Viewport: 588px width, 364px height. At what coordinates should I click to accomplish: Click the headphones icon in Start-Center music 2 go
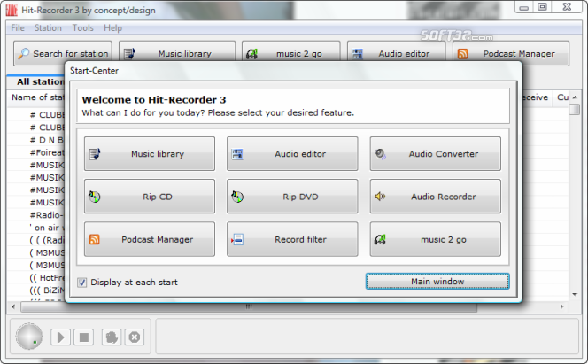coord(380,239)
